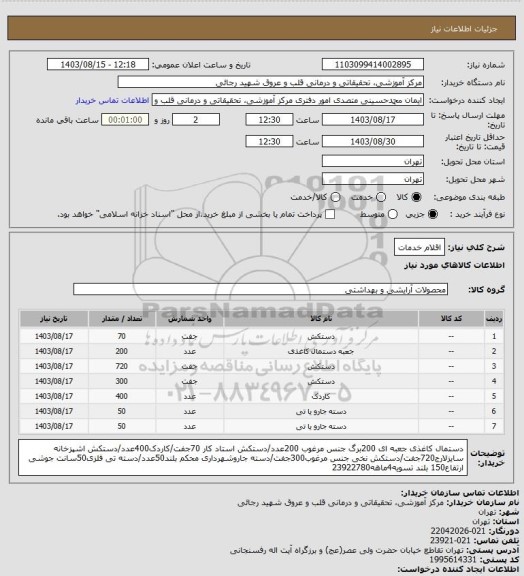Click the need number field 1103099414002895
524x576 pixels.
point(373,64)
